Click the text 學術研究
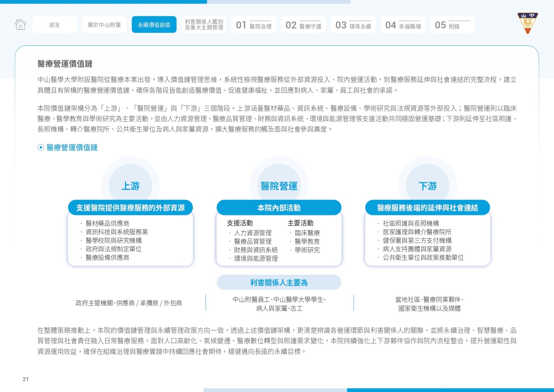This screenshot has height=392, width=554. click(307, 250)
